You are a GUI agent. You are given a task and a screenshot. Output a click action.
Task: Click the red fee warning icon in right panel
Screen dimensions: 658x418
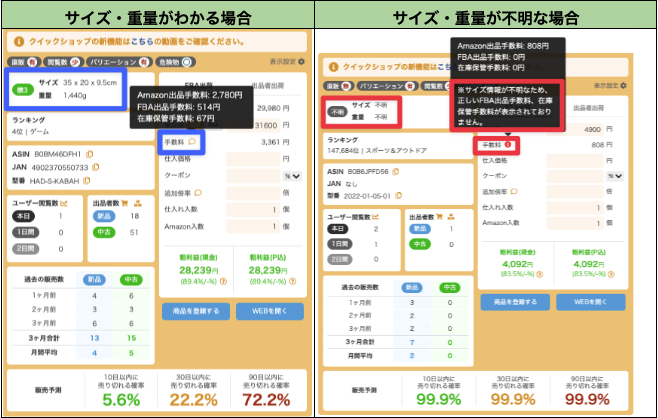508,145
